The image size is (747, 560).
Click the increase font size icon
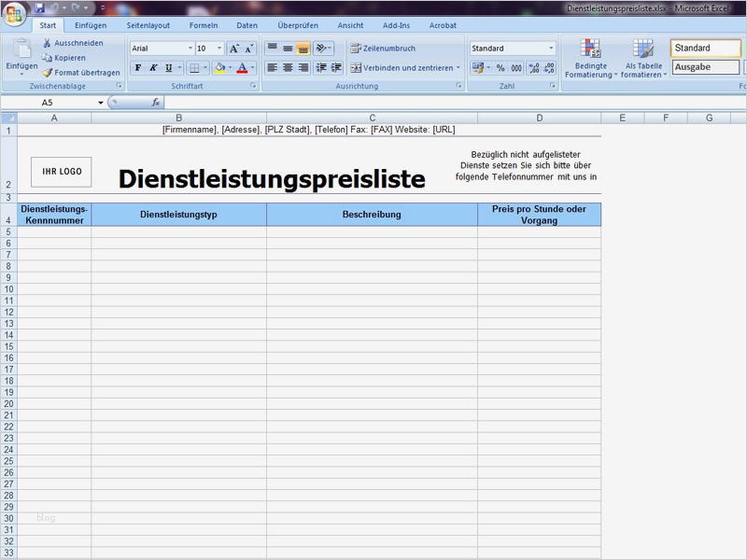[234, 47]
